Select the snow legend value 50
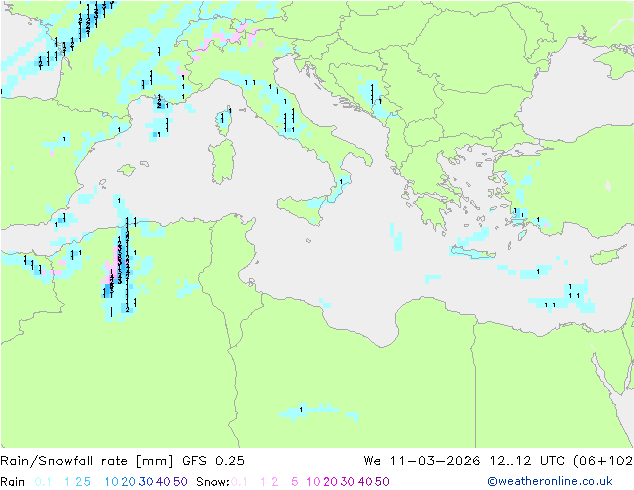The image size is (634, 490). (382, 482)
